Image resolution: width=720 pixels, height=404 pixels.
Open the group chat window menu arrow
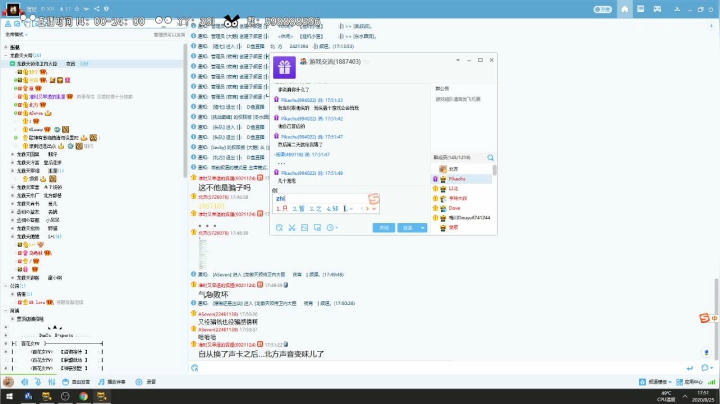(x=458, y=60)
